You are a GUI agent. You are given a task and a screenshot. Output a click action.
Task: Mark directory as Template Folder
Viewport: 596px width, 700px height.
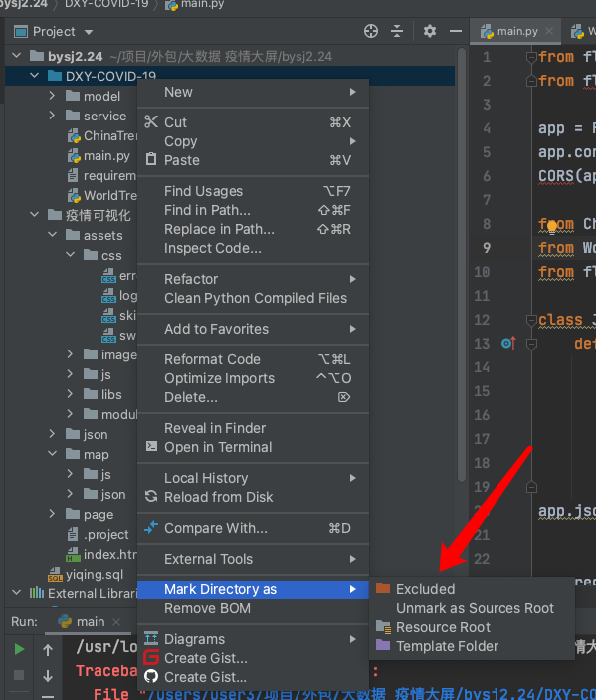point(472,646)
